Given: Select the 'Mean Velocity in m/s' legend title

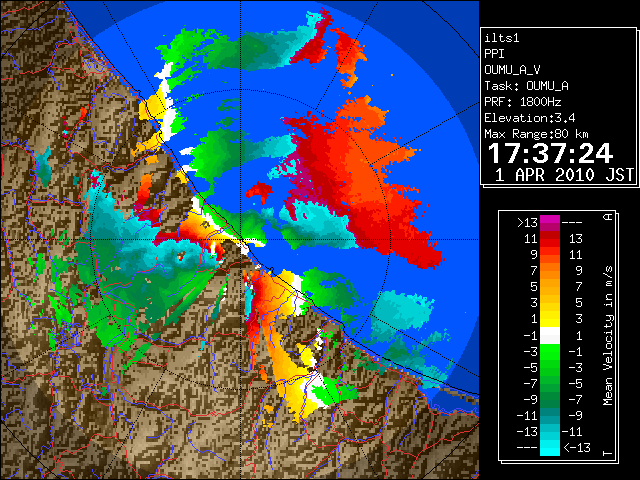Looking at the screenshot, I should 608,336.
